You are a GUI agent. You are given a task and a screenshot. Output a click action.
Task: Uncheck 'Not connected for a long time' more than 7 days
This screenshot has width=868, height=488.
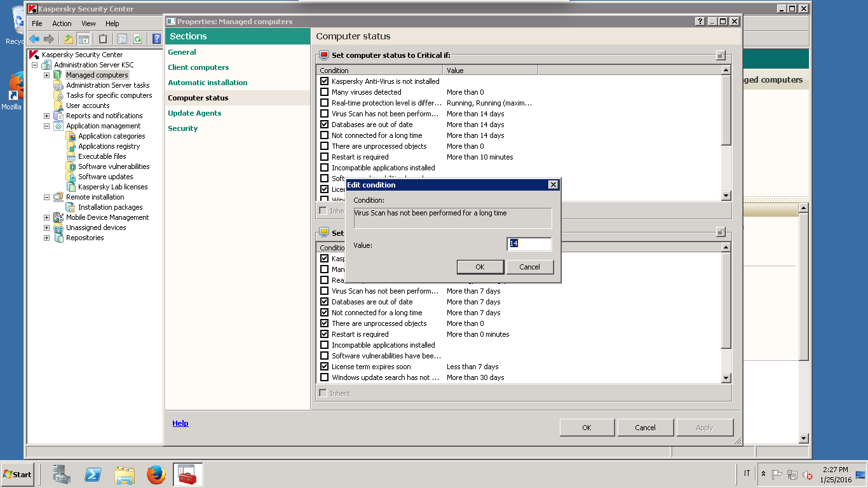[325, 313]
